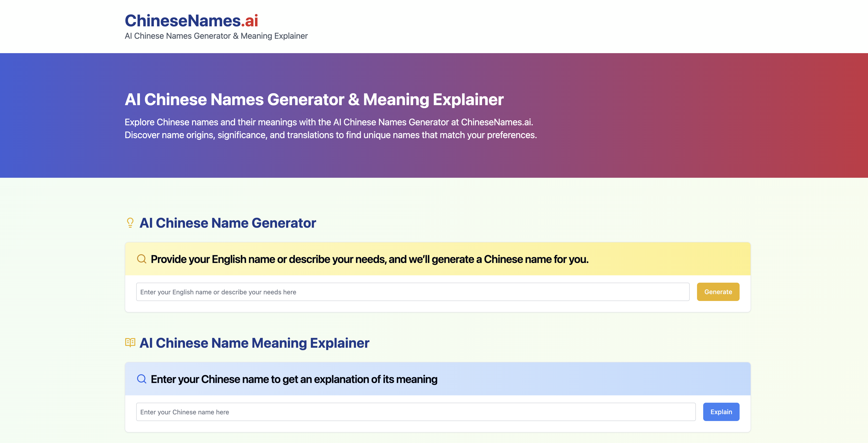Click the orange magnifier icon in yellow banner
This screenshot has height=443, width=868.
[141, 259]
